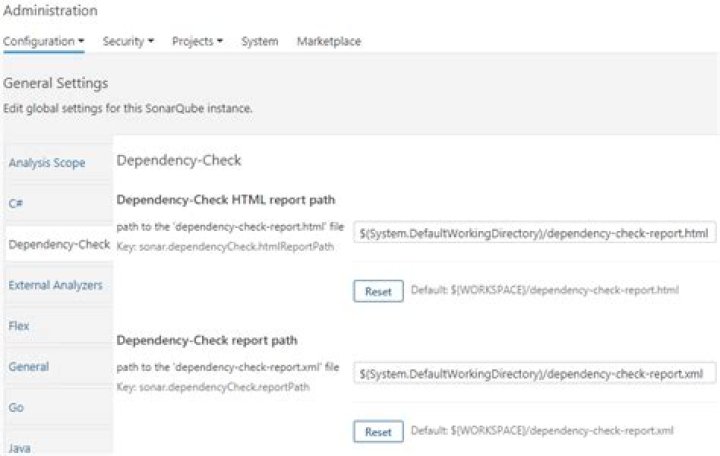Image resolution: width=720 pixels, height=456 pixels.
Task: Select key text sonar.dependencyCheck.htmlReportPath
Action: [225, 247]
